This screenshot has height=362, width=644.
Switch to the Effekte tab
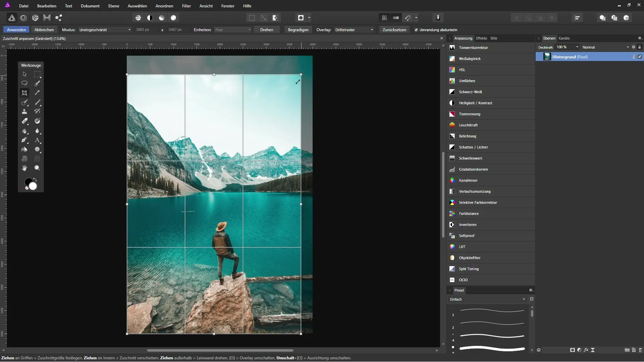[481, 38]
